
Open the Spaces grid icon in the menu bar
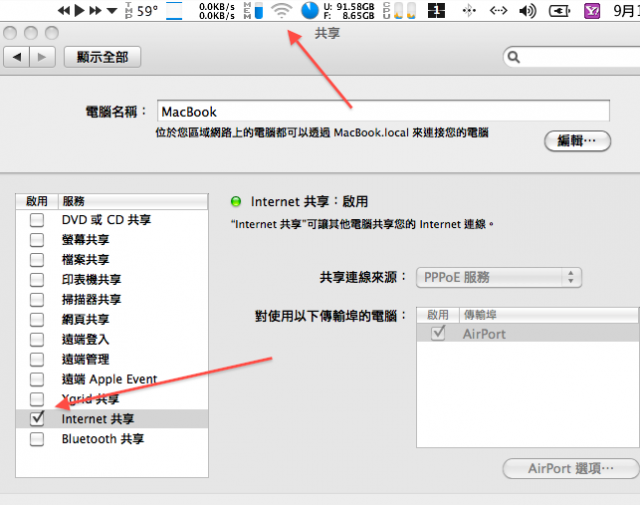point(436,11)
